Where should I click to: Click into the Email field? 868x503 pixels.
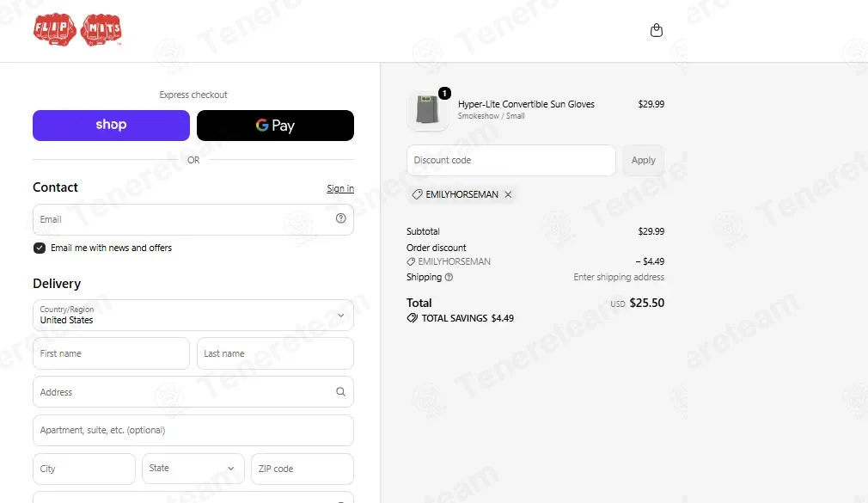click(193, 219)
